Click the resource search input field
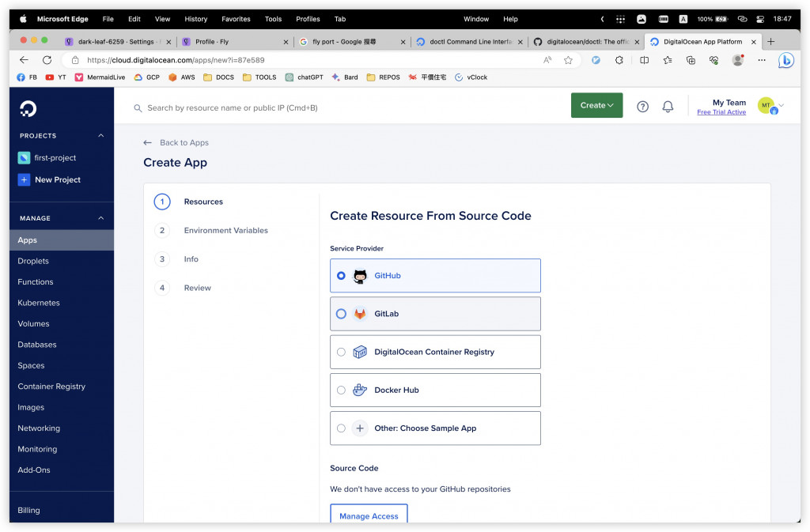The image size is (810, 532). (316, 108)
